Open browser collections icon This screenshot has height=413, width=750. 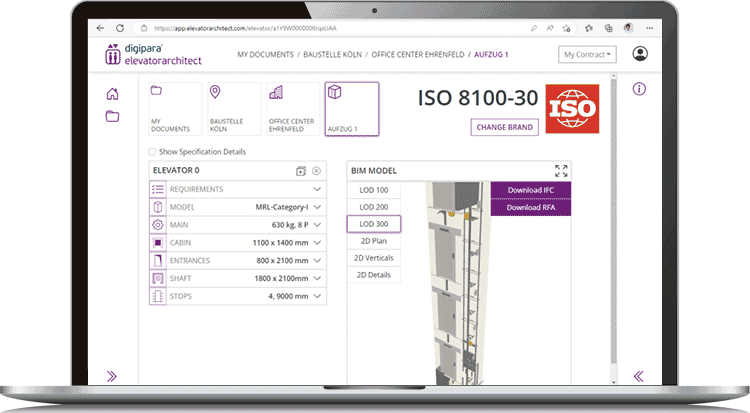(x=608, y=28)
